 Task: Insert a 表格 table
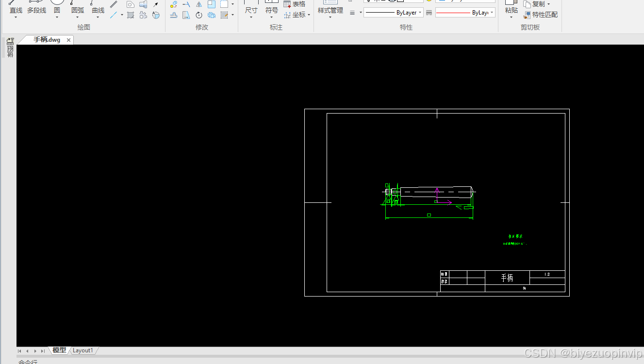295,4
